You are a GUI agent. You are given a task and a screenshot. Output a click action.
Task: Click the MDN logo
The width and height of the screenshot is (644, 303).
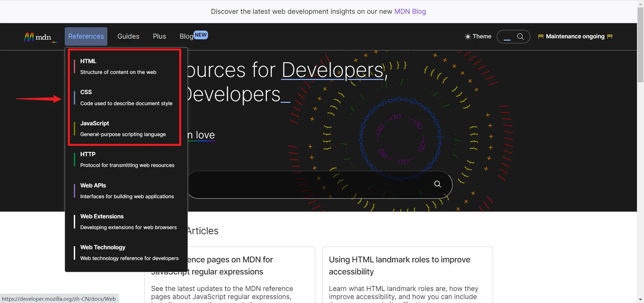[41, 37]
